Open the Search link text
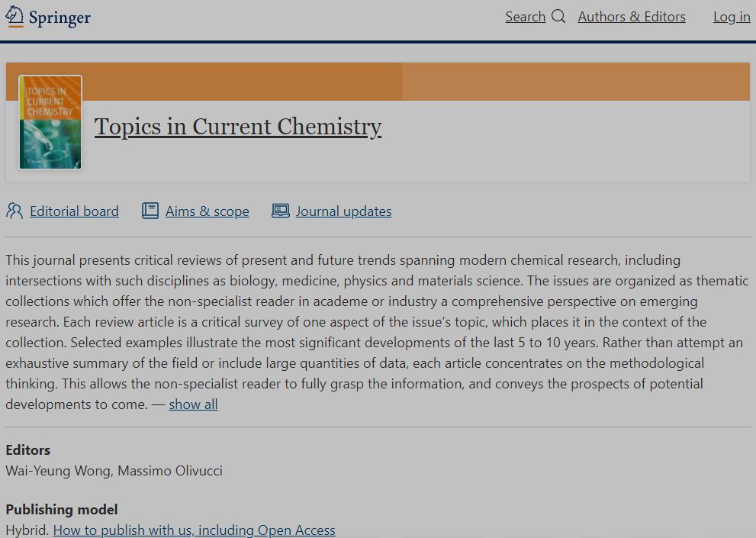 point(525,17)
